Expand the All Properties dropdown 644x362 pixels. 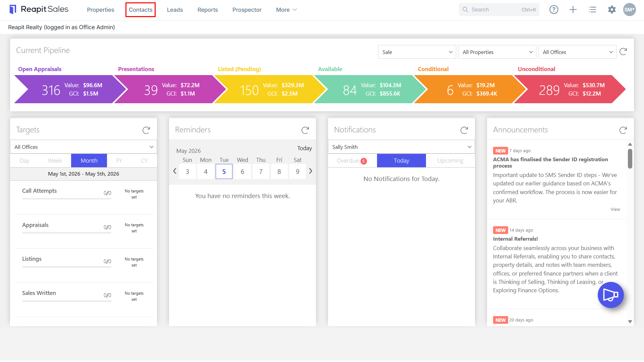[497, 52]
